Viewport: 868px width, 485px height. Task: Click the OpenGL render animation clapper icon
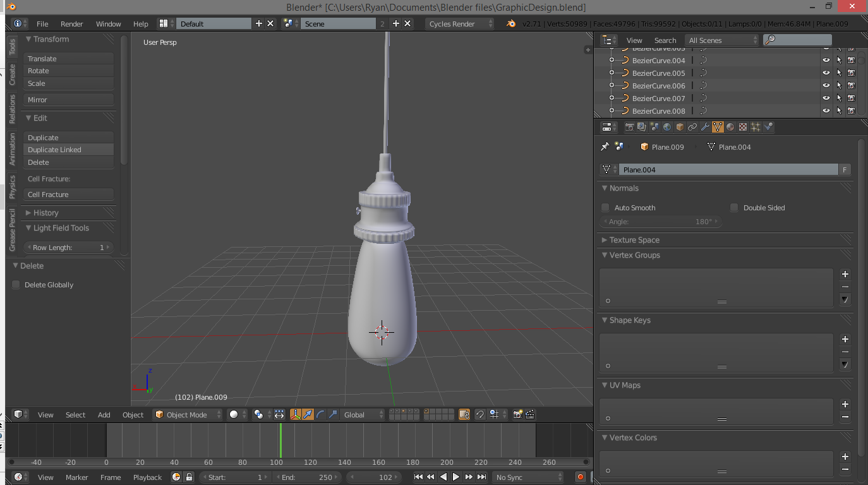tap(530, 414)
